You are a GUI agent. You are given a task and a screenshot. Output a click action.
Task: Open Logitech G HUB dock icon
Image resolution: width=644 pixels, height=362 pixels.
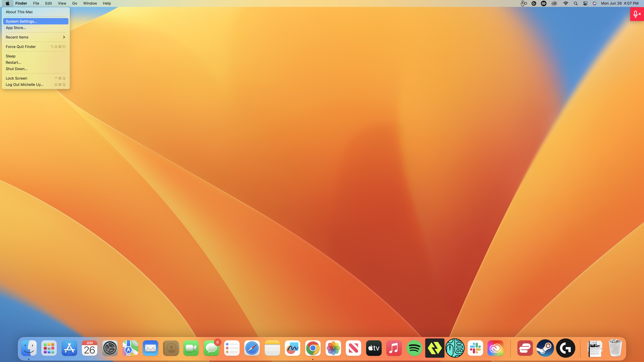pos(566,348)
